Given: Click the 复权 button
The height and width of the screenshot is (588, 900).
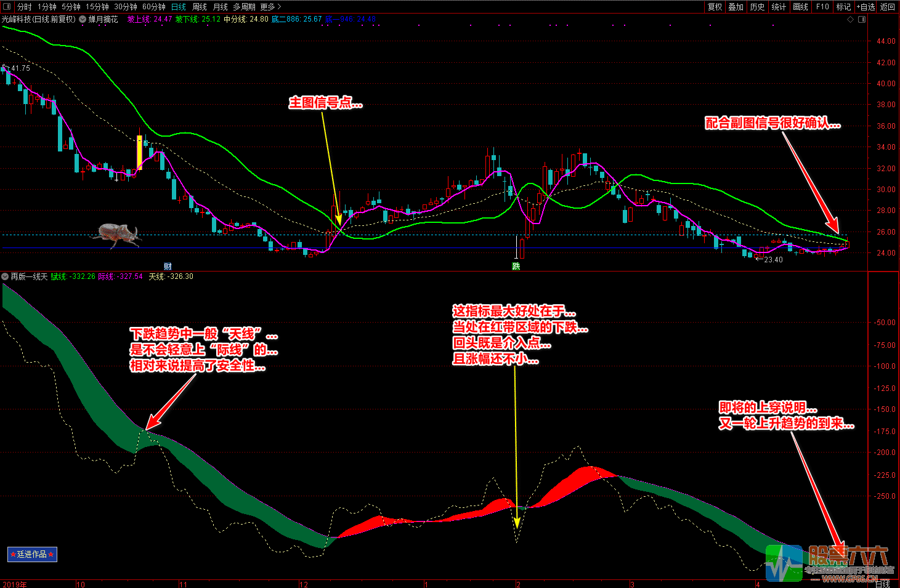Looking at the screenshot, I should [x=715, y=7].
